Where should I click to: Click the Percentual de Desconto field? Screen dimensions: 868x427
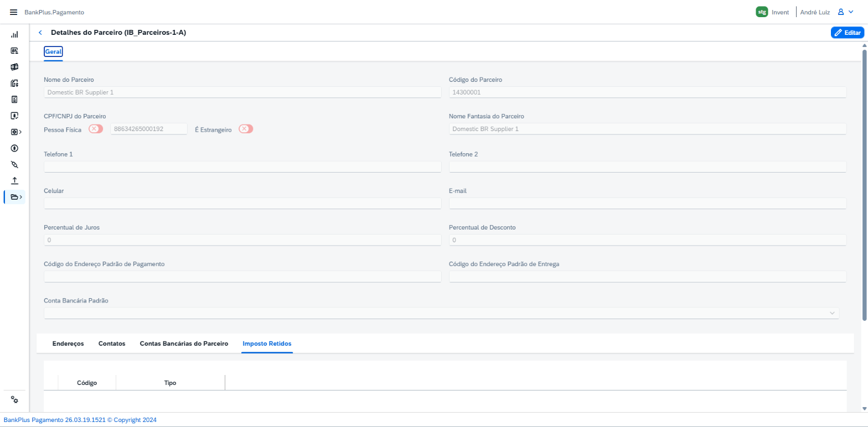pos(648,240)
